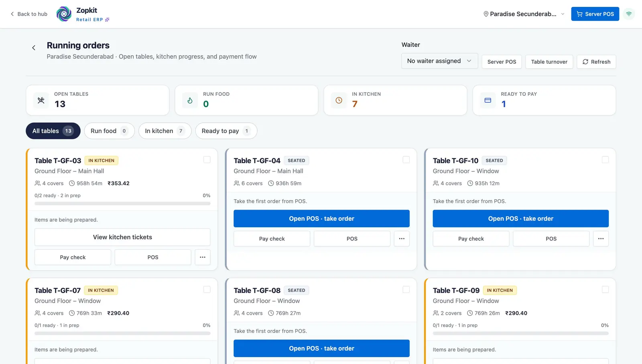The height and width of the screenshot is (364, 642).
Task: Go back to hub
Action: point(29,14)
